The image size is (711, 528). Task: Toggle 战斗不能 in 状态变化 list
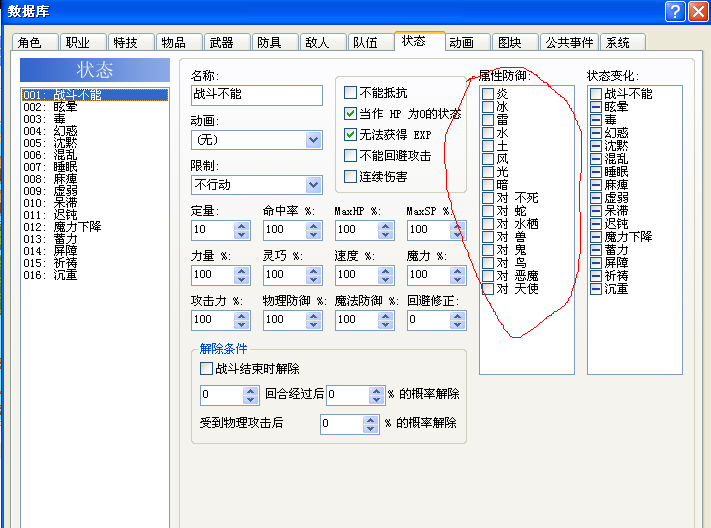coord(596,94)
